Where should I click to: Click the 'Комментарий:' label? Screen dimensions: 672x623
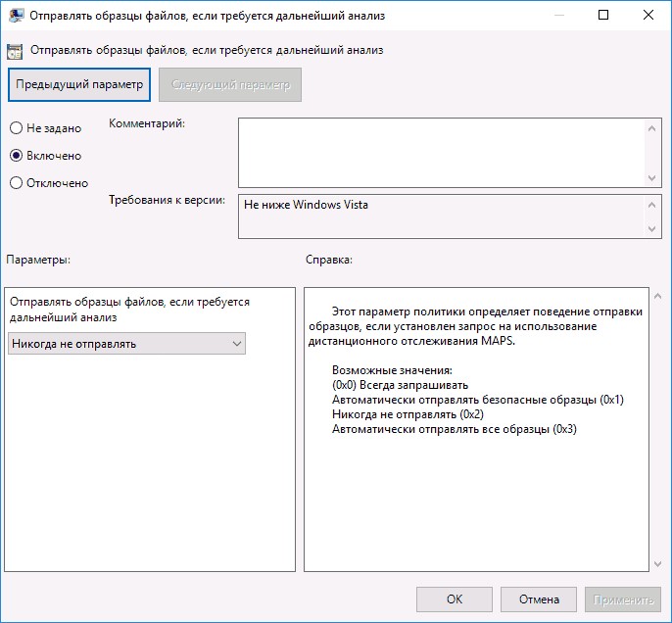147,123
